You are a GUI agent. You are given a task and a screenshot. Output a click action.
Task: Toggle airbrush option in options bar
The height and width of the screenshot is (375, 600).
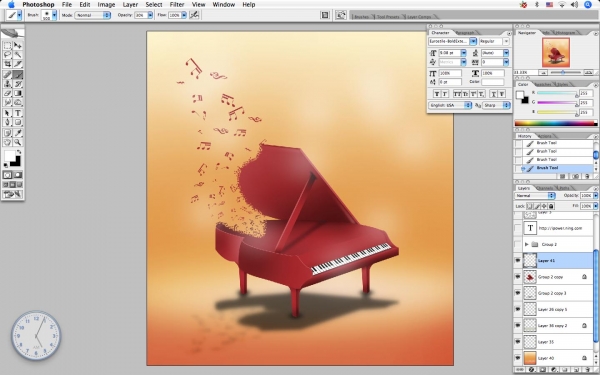click(x=194, y=15)
